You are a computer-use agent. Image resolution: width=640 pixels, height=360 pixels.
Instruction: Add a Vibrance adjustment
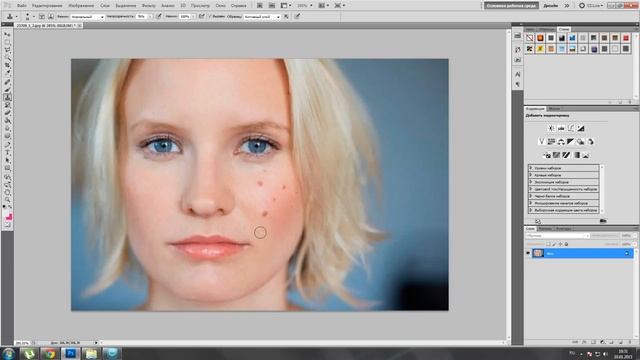click(542, 141)
